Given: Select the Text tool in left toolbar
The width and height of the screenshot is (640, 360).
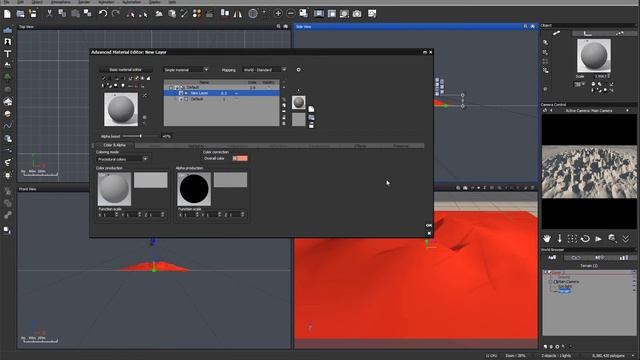Looking at the screenshot, I should (x=7, y=53).
